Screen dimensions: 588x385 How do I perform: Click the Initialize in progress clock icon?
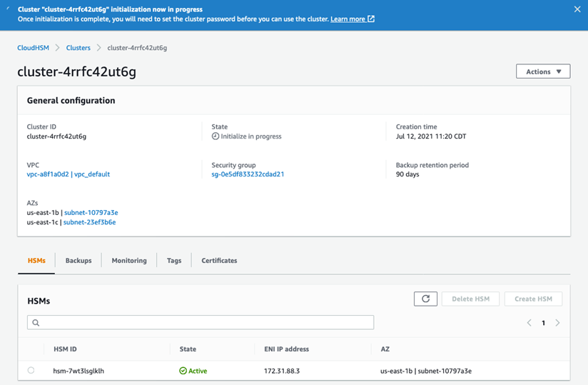click(x=216, y=136)
